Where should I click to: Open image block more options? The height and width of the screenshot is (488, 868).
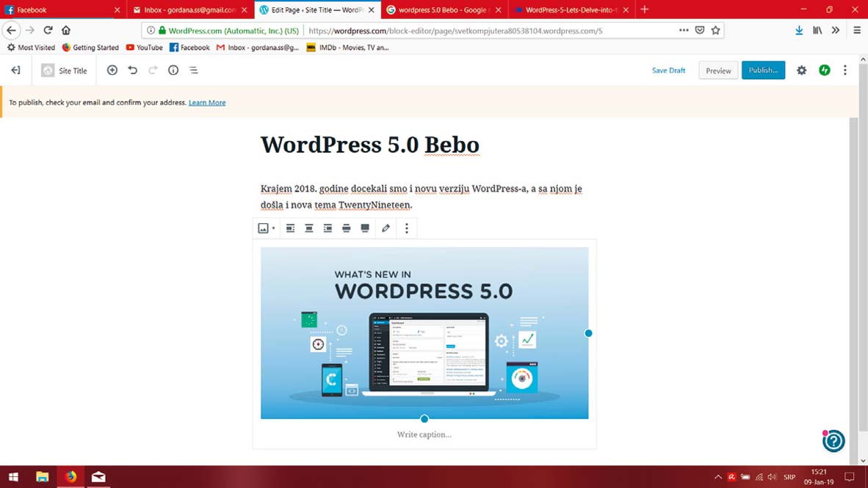(x=407, y=228)
